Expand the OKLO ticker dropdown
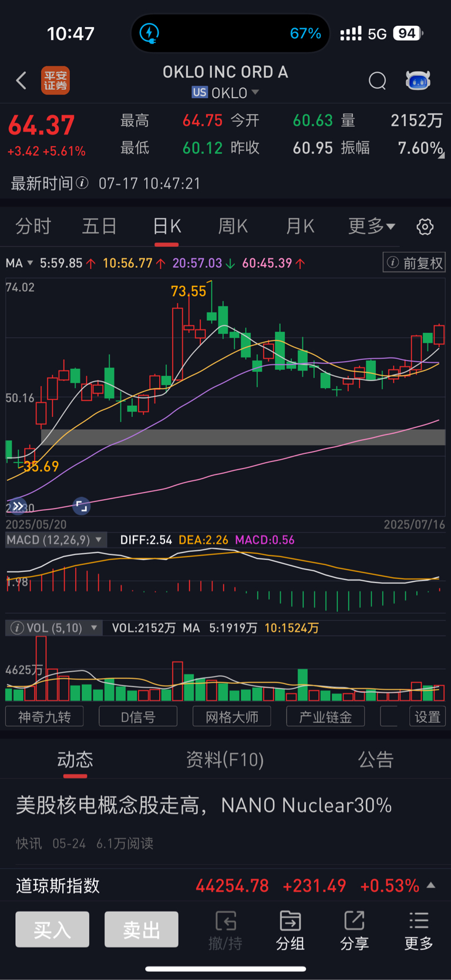 point(255,92)
